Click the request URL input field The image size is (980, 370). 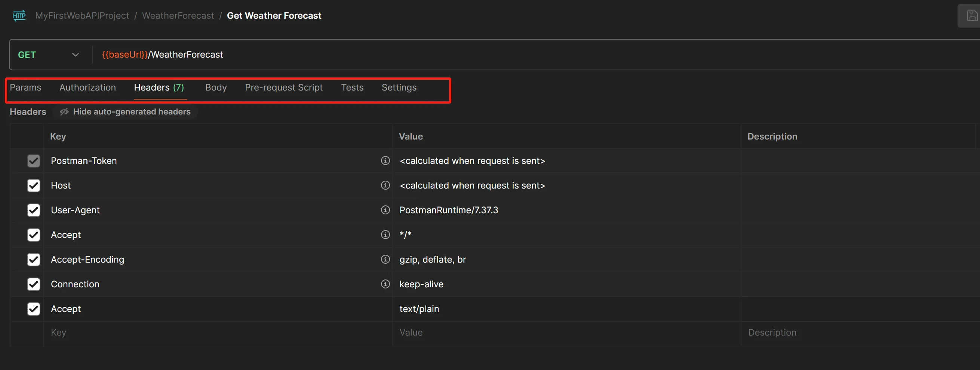537,55
